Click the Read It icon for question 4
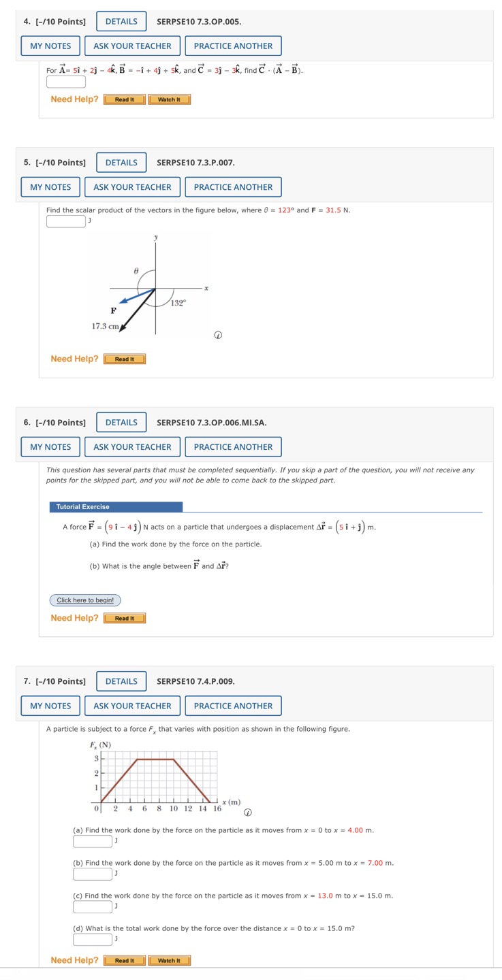This screenshot has height=980, width=502. tap(124, 99)
